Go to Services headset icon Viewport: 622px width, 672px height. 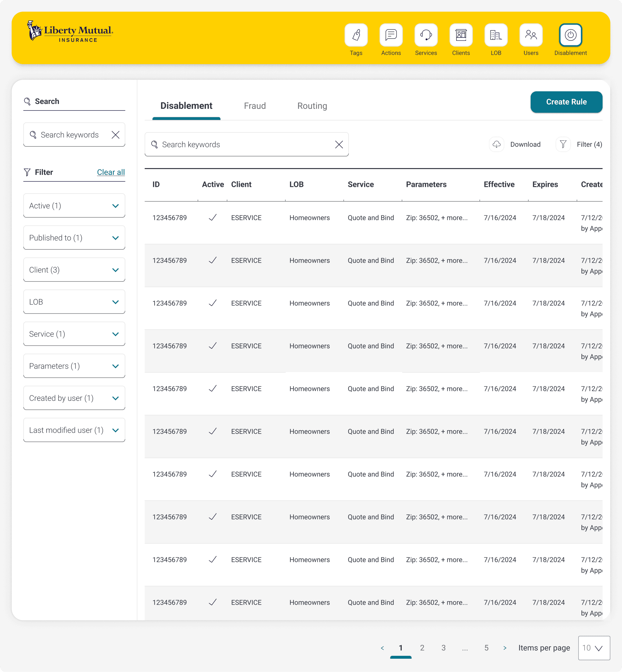pos(426,35)
